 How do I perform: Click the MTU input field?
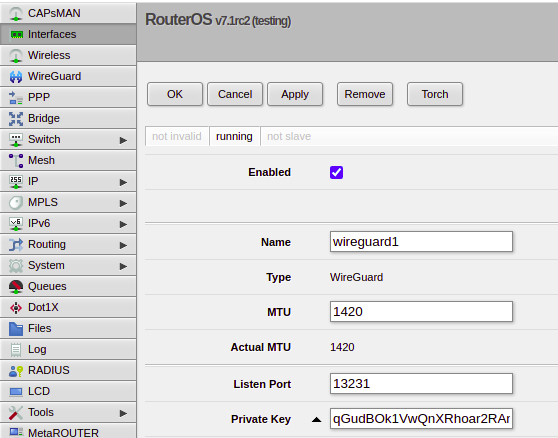421,312
